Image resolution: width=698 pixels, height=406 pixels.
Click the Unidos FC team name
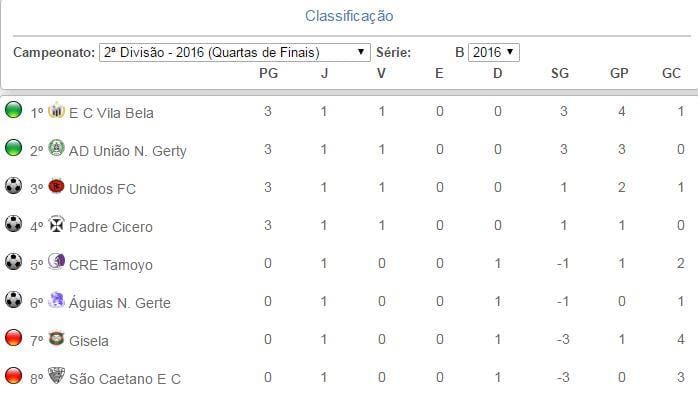pos(102,189)
